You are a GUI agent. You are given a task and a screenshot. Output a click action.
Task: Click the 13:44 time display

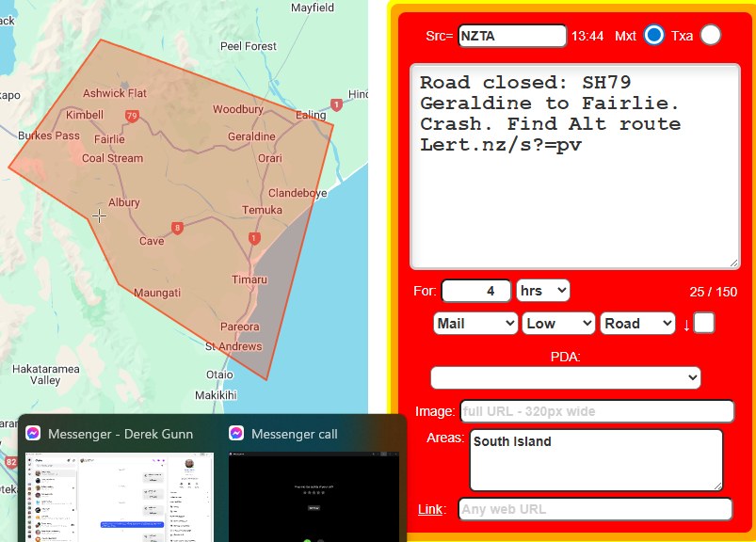pos(587,36)
